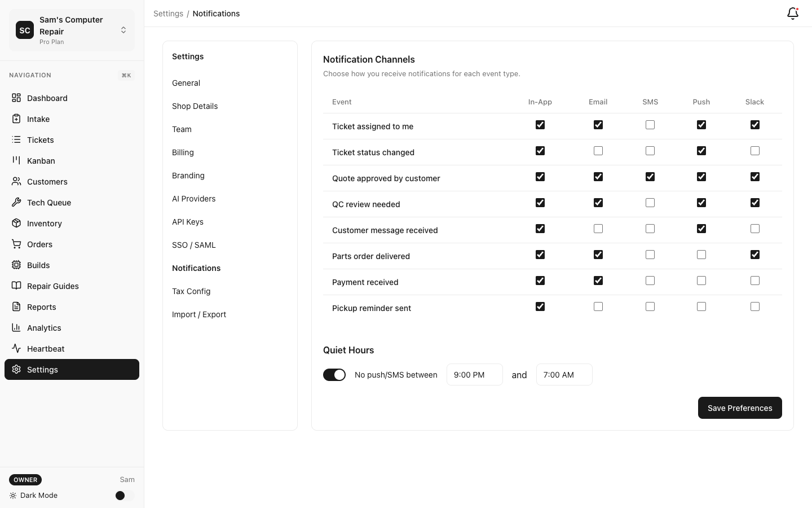Open the Inventory section icon
The width and height of the screenshot is (812, 508).
(x=17, y=223)
